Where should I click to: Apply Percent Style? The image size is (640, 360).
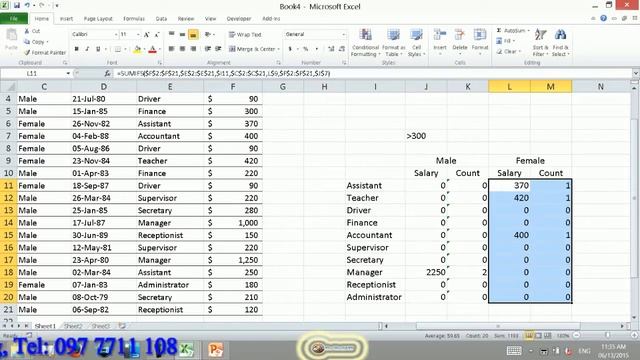[x=305, y=49]
